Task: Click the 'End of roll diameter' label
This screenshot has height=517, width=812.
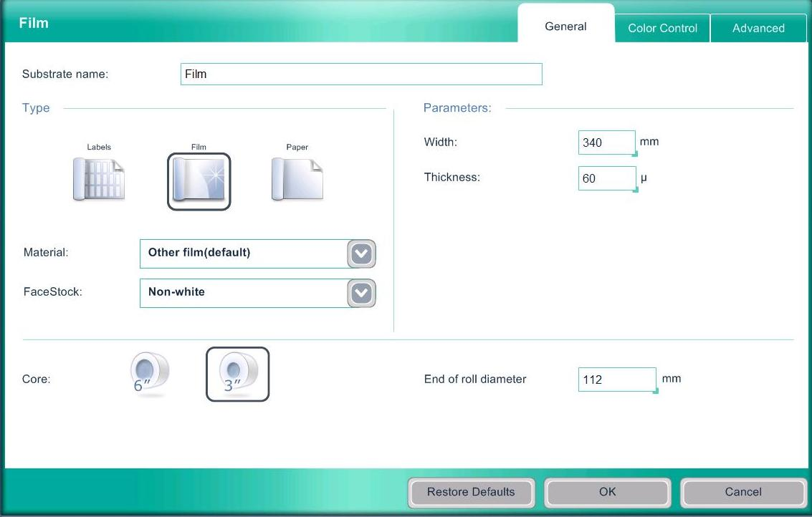Action: pyautogui.click(x=475, y=380)
